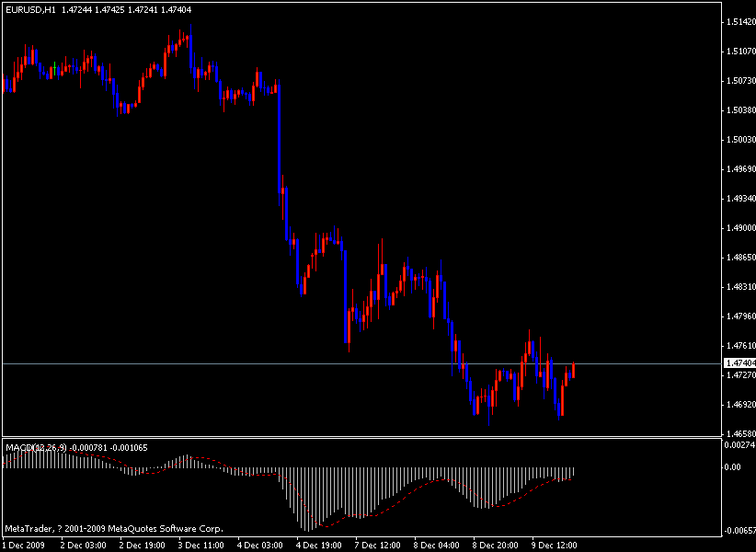Select the 1.50030 price scale value
This screenshot has height=552, width=756.
click(740, 140)
